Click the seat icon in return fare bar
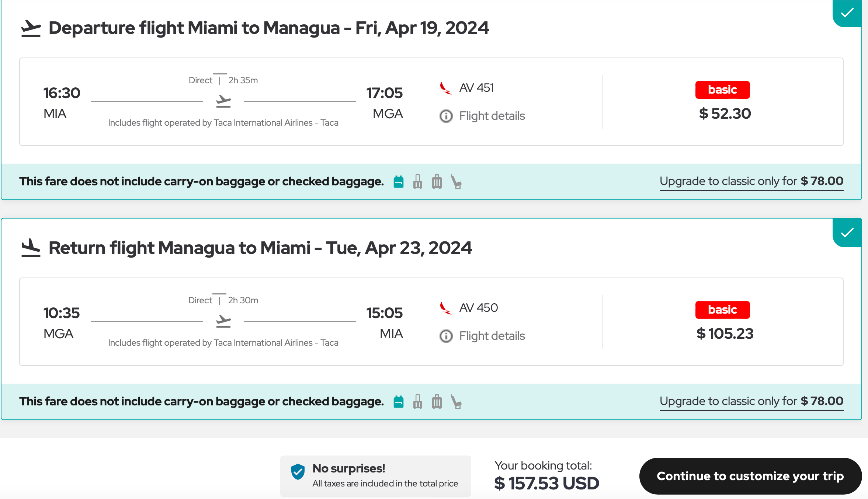The height and width of the screenshot is (499, 868). coord(456,402)
